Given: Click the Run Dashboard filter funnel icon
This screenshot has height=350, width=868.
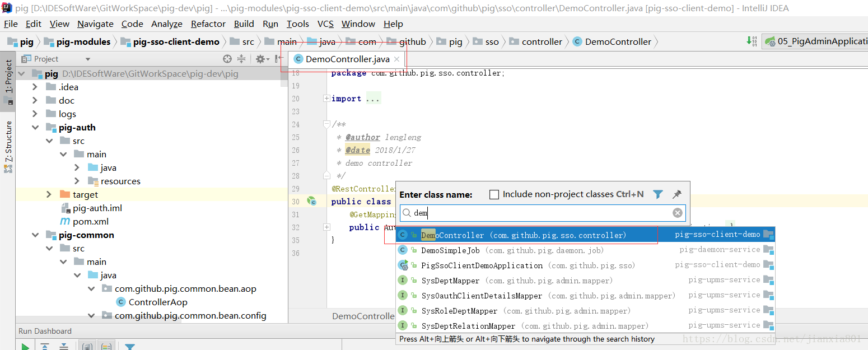Looking at the screenshot, I should click(x=130, y=347).
